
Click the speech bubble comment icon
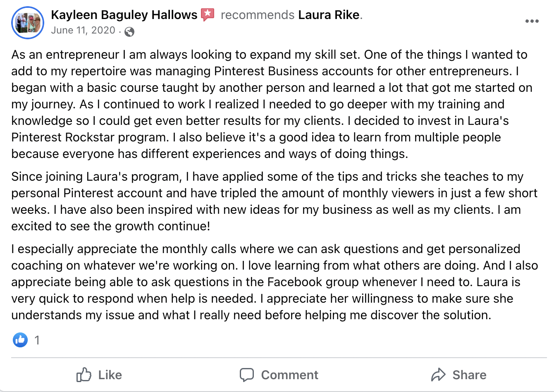point(247,375)
